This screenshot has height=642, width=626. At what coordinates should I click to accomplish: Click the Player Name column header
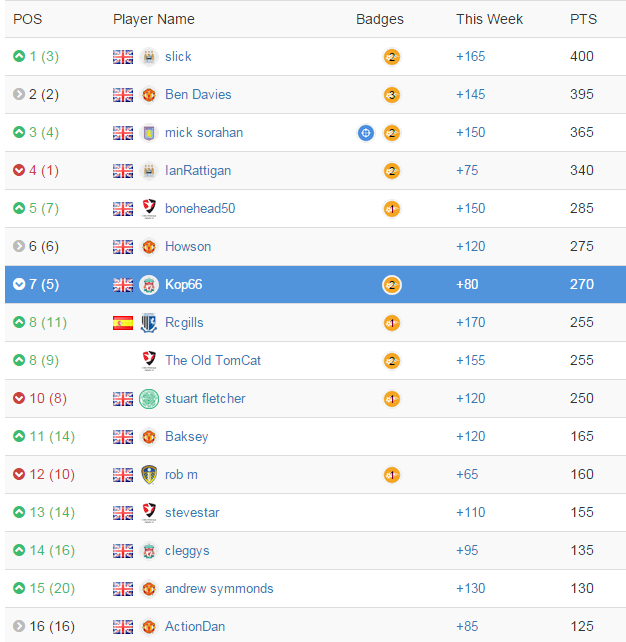point(154,19)
